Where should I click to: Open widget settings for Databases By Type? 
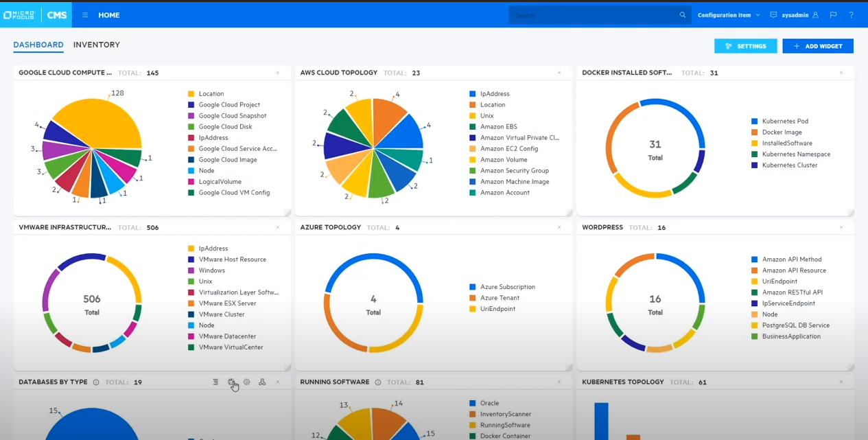click(247, 382)
